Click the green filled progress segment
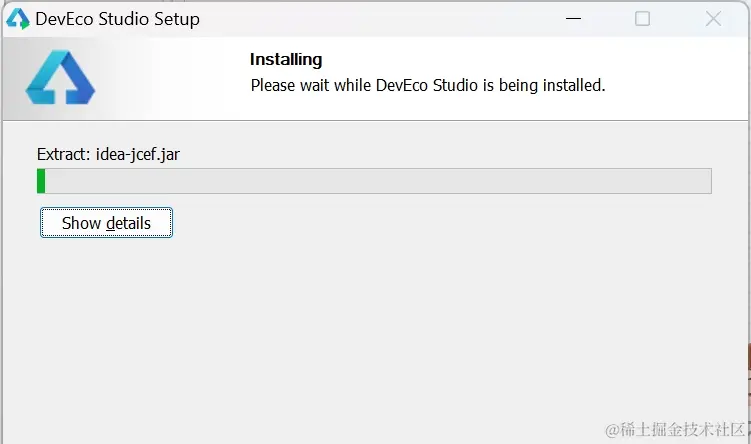Viewport: 751px width, 444px height. 41,181
